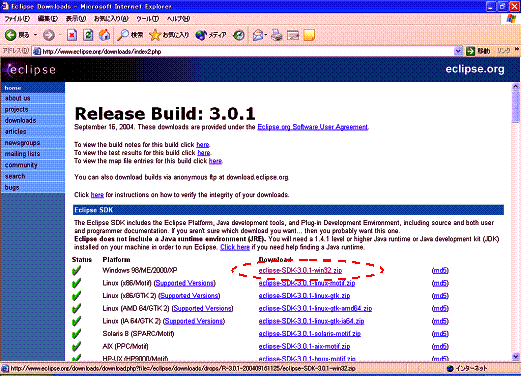Select home in the sidebar
Viewport: 523px width, 377px height.
click(33, 88)
